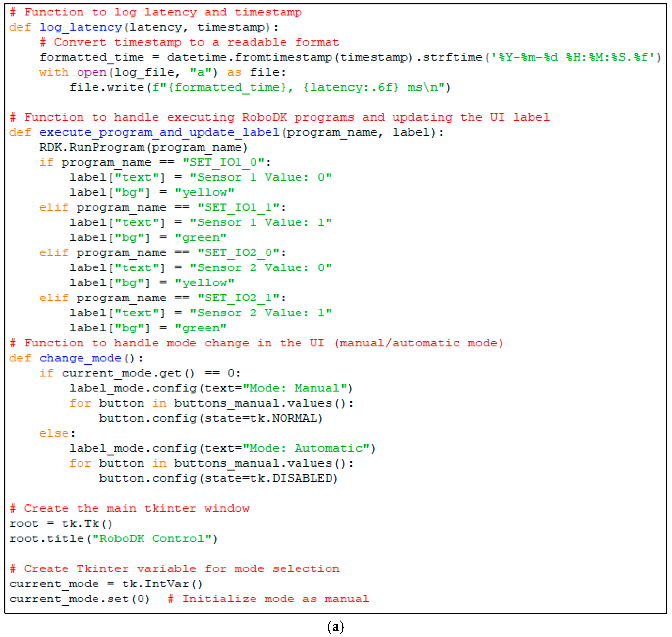Click the "SET_IO2_1" string literal
The height and width of the screenshot is (637, 672).
pos(238,298)
